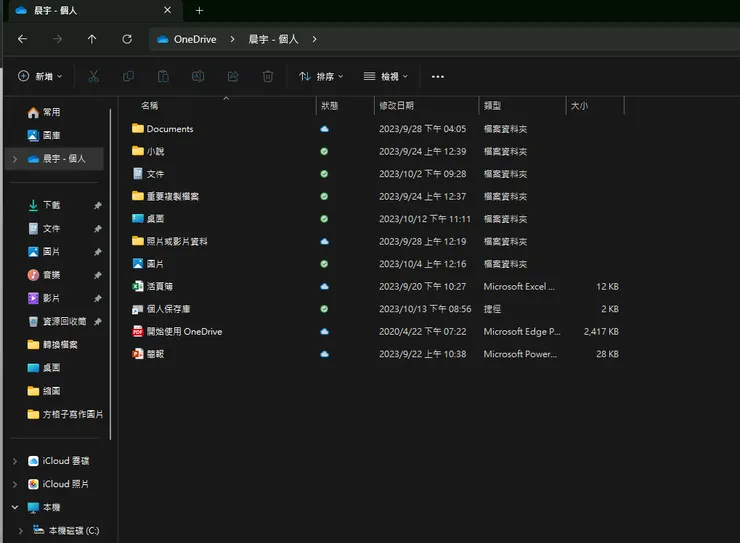Go back with the left arrow

22,39
